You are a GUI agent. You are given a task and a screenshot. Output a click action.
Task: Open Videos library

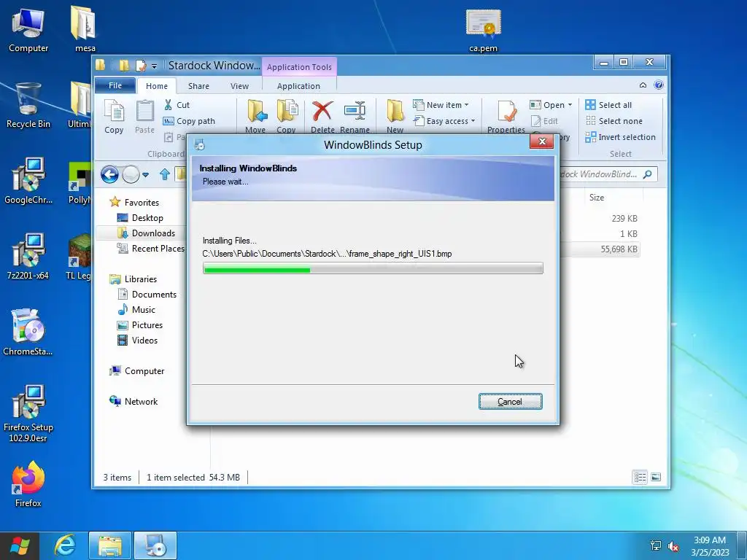(x=137, y=340)
